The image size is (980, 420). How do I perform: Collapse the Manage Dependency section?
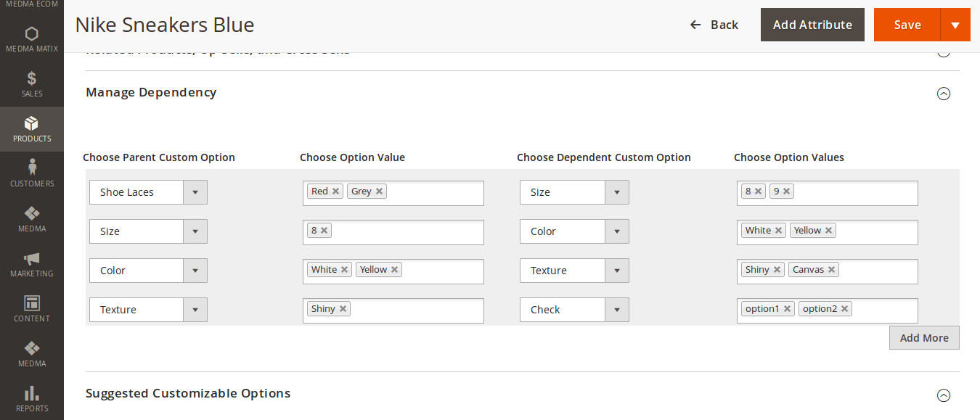(x=944, y=94)
